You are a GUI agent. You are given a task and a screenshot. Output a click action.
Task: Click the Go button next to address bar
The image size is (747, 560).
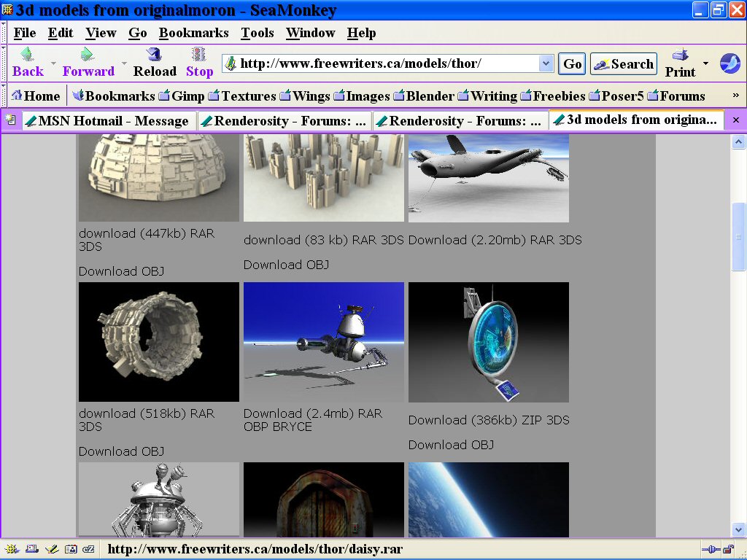tap(573, 63)
